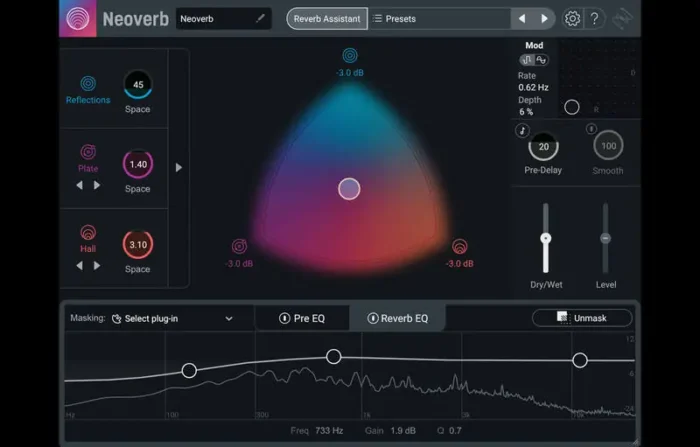Open the Masking Select plug-in dropdown

(172, 319)
